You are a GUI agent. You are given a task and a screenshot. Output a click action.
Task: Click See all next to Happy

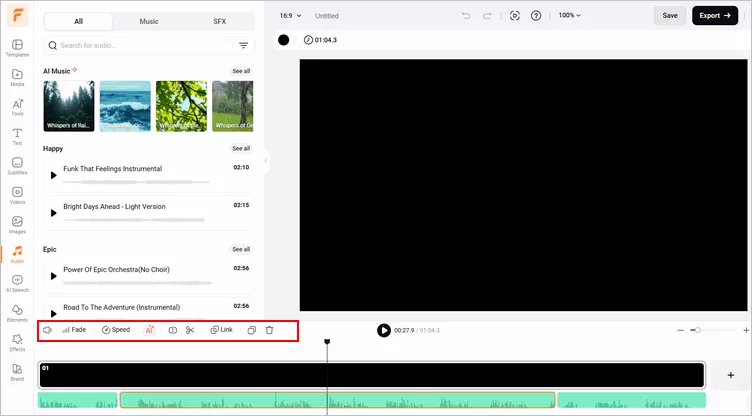click(x=241, y=148)
